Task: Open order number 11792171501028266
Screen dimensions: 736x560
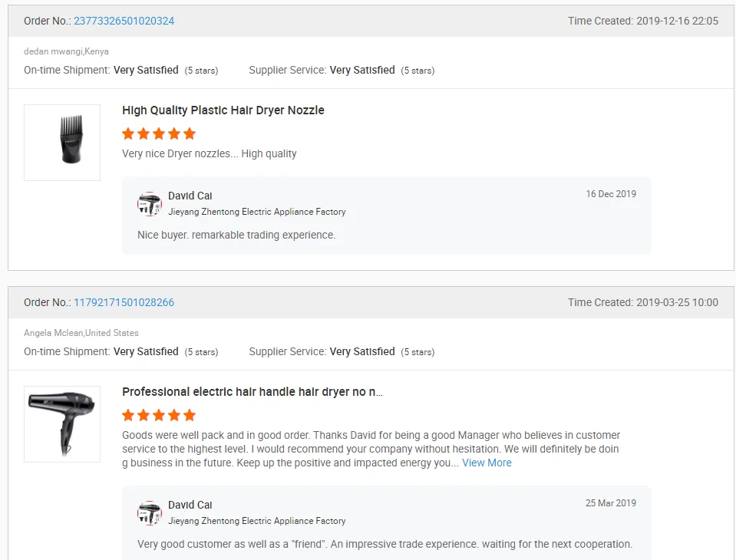Action: point(124,302)
